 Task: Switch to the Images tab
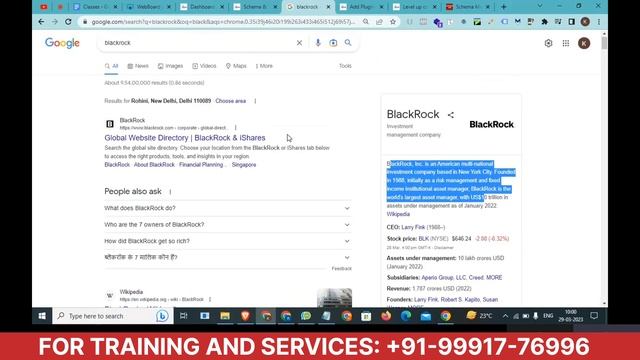171,66
